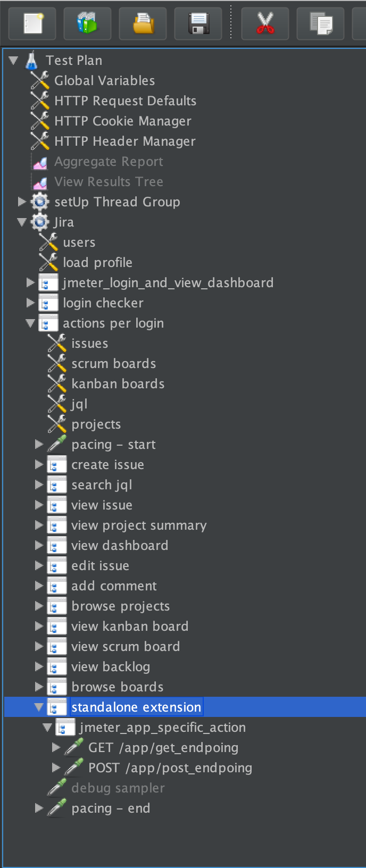Select the edit issue tree item

[100, 566]
